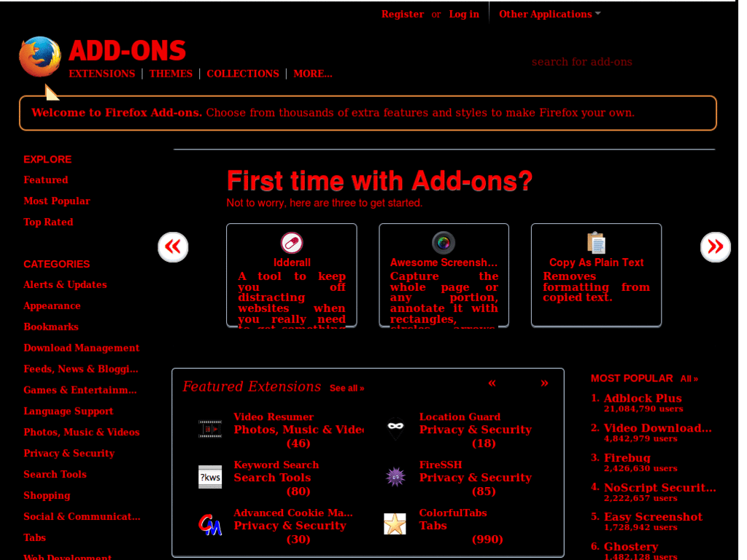Open See all featured extensions

(347, 389)
